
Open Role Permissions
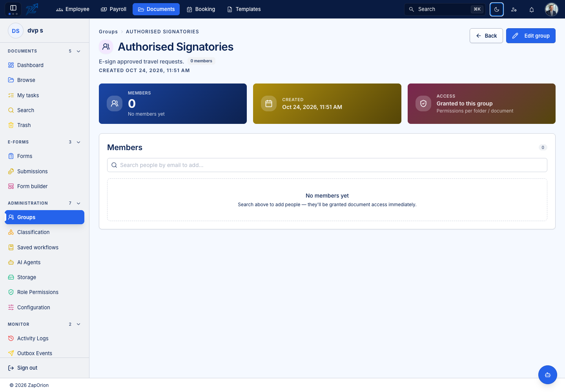[x=45, y=292]
